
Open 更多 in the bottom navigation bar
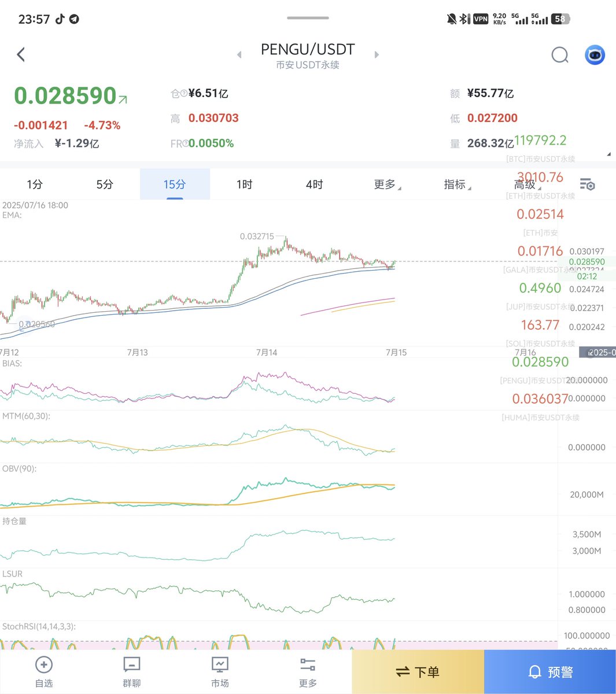308,672
